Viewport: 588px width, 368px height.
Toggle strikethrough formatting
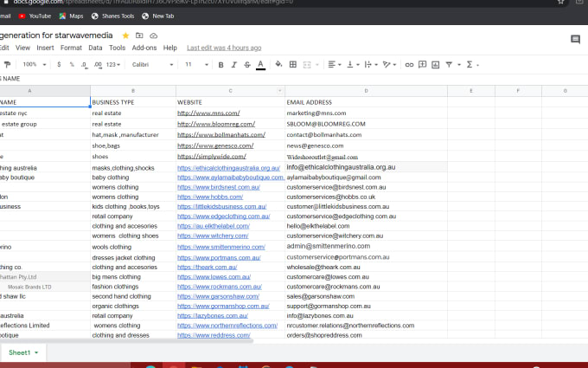tap(247, 65)
